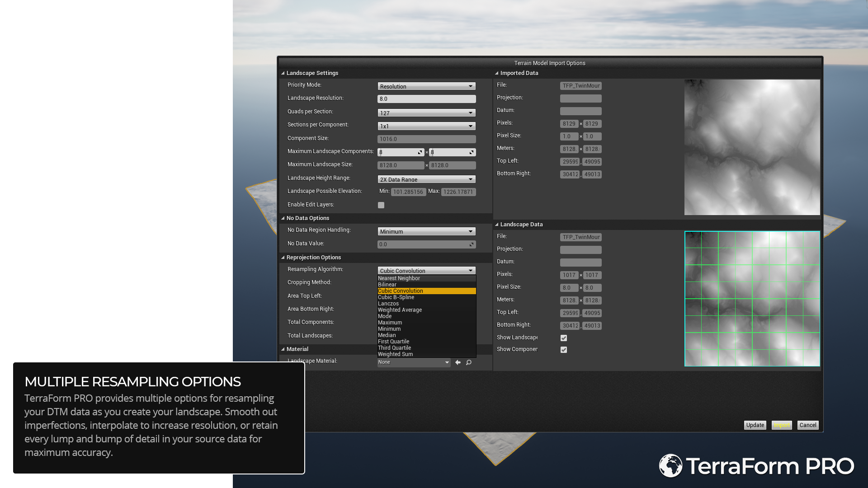Click the 'Cropping Method:' label
The height and width of the screenshot is (488, 868).
pyautogui.click(x=309, y=282)
